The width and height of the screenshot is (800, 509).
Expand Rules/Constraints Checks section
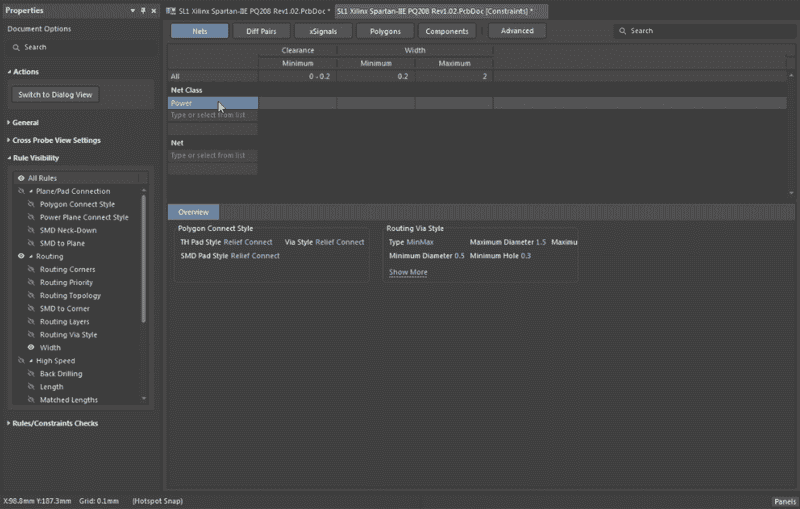click(9, 423)
